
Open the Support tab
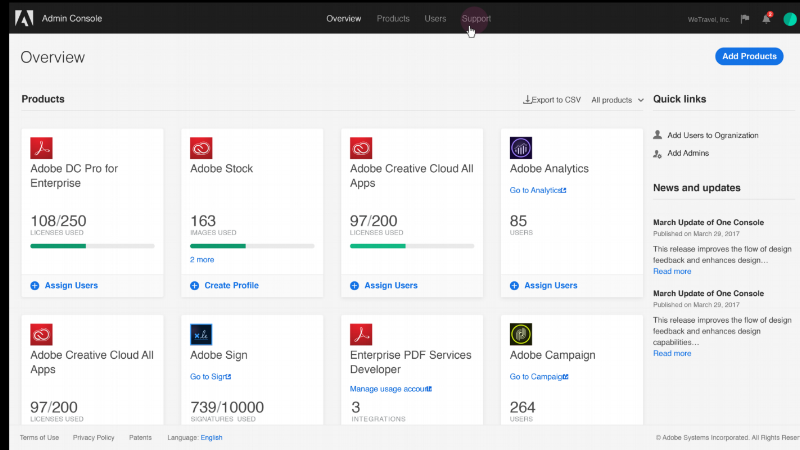476,18
